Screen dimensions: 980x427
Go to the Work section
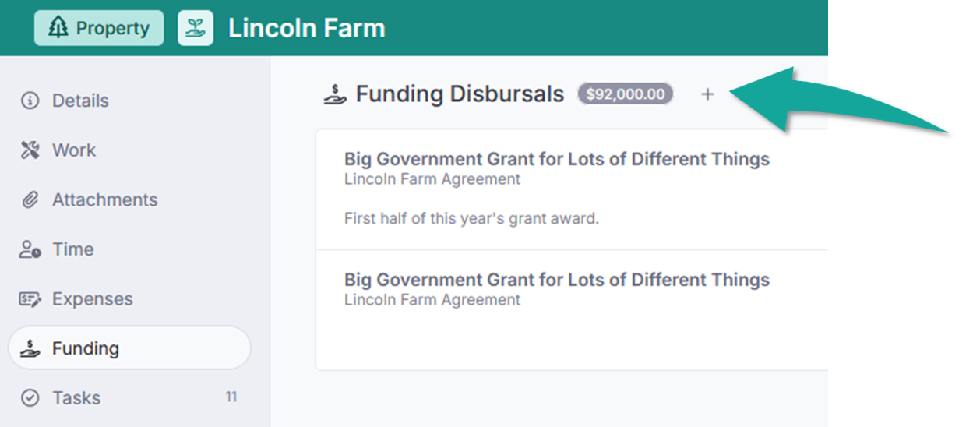click(74, 150)
